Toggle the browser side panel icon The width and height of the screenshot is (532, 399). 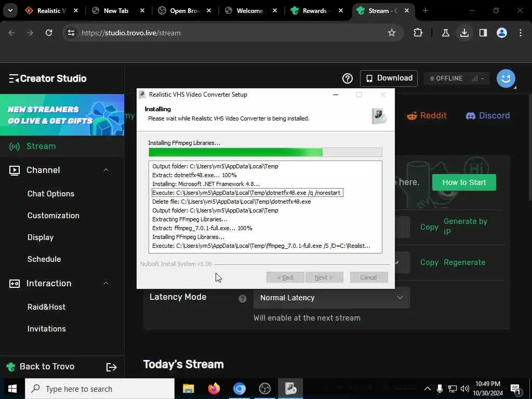(x=483, y=33)
